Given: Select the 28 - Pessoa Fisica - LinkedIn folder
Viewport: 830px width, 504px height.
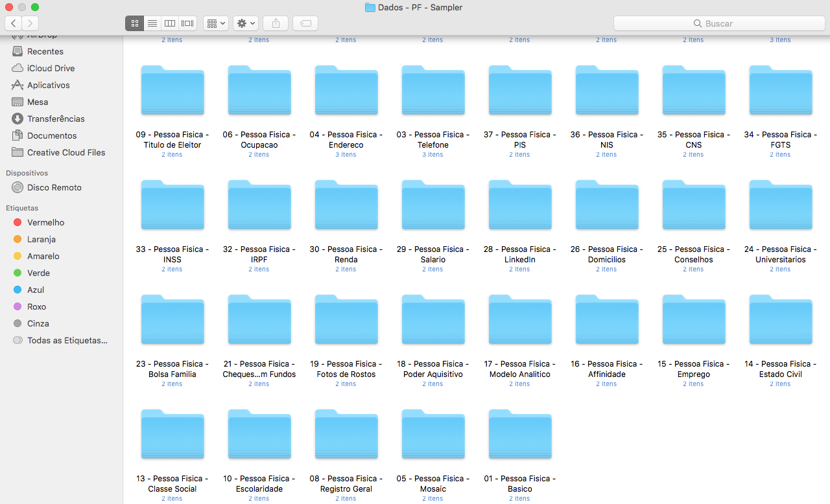Looking at the screenshot, I should [520, 207].
